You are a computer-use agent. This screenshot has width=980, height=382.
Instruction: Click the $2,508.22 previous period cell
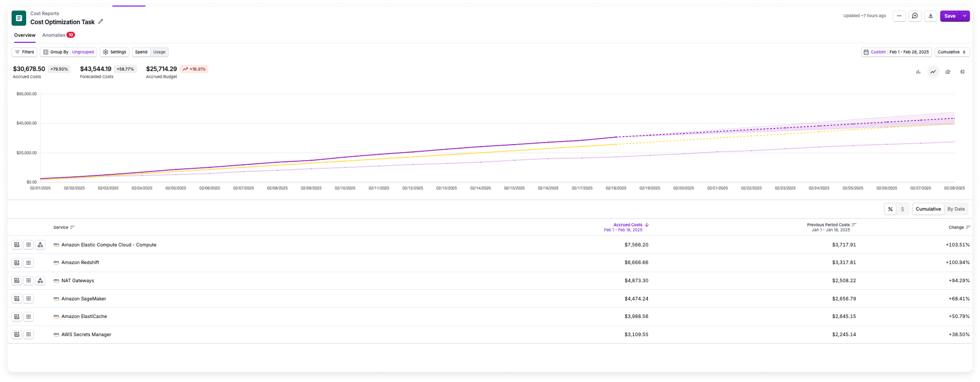click(x=844, y=281)
